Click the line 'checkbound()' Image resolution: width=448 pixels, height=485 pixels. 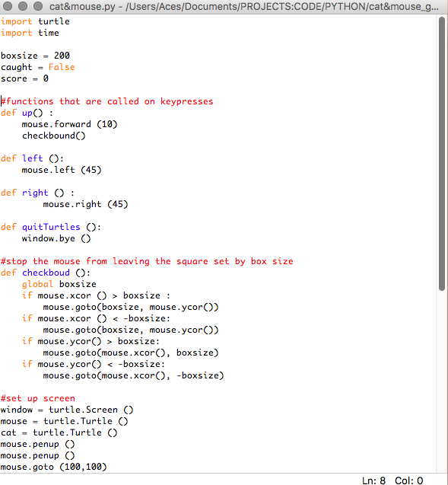(x=54, y=136)
